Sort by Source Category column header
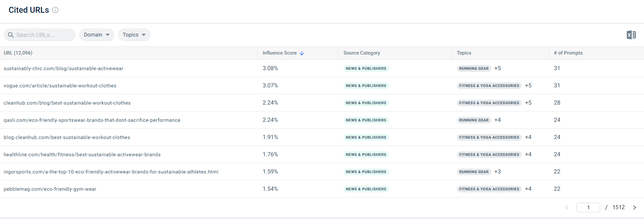Viewport: 644px width, 219px height. [362, 53]
